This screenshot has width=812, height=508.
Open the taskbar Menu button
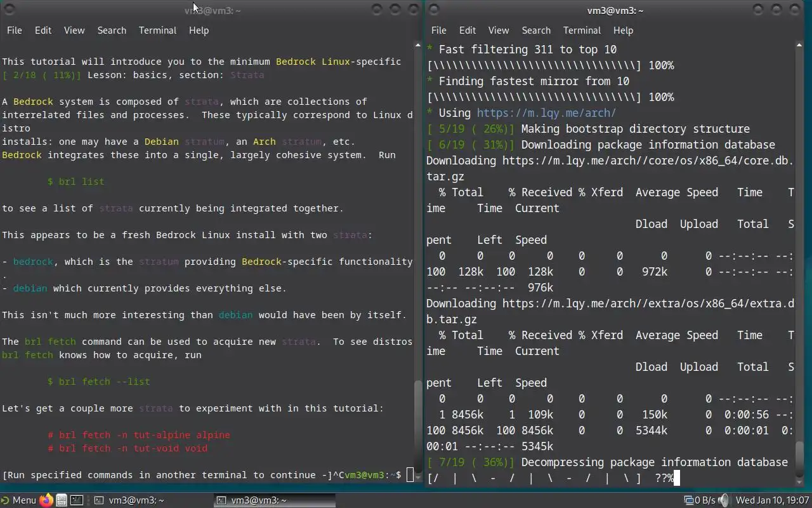click(x=19, y=500)
